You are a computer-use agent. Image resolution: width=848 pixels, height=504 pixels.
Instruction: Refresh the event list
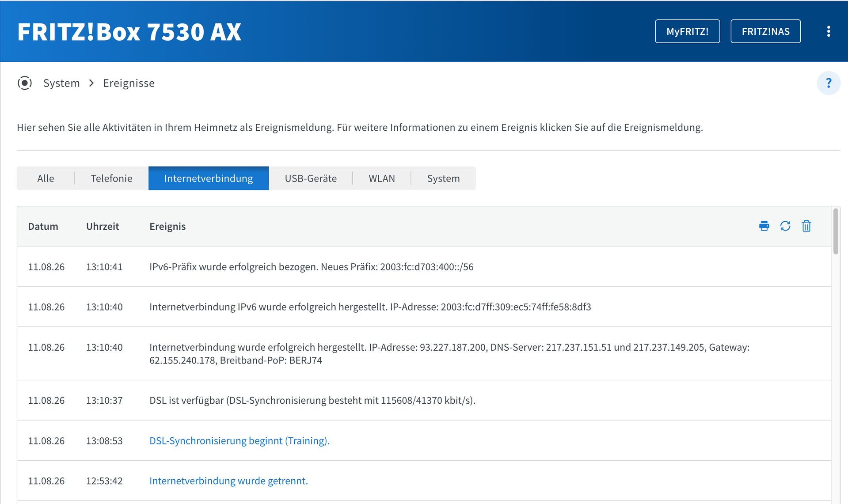[x=785, y=226]
